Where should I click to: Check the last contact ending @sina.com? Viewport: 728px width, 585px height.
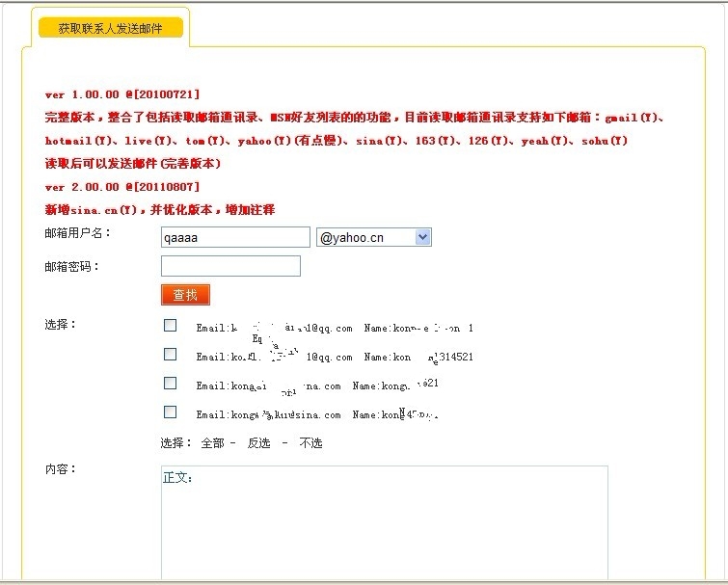(170, 412)
